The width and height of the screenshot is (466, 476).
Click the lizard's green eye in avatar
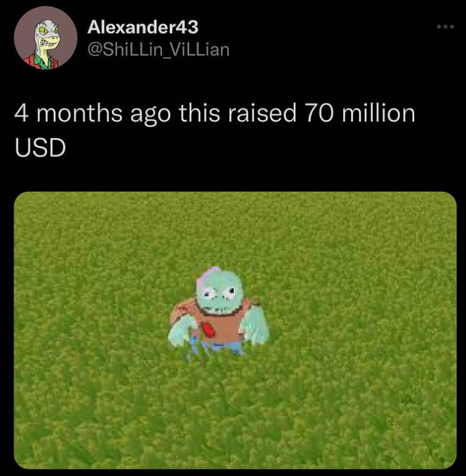[42, 31]
